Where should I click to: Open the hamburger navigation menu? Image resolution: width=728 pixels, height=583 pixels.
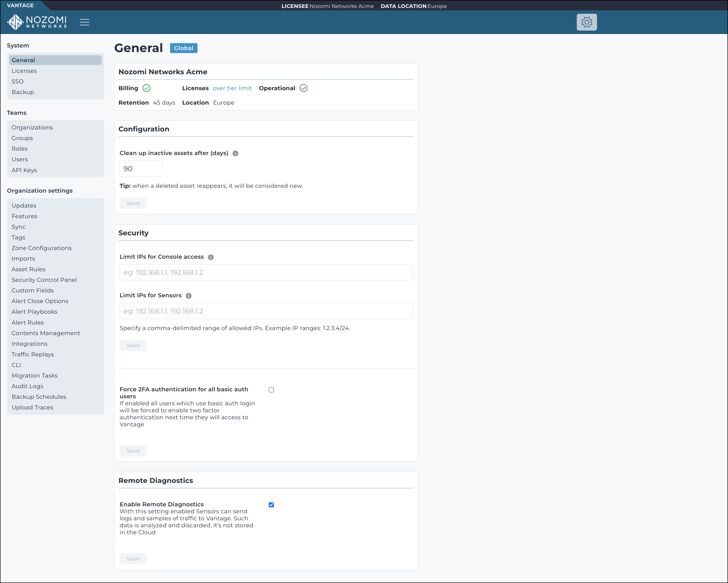point(84,22)
